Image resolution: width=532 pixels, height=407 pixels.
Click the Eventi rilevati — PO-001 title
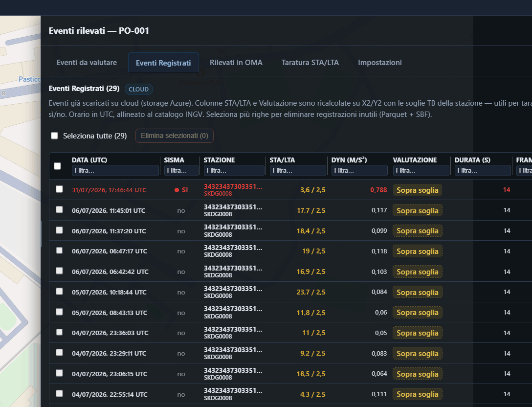pyautogui.click(x=99, y=31)
